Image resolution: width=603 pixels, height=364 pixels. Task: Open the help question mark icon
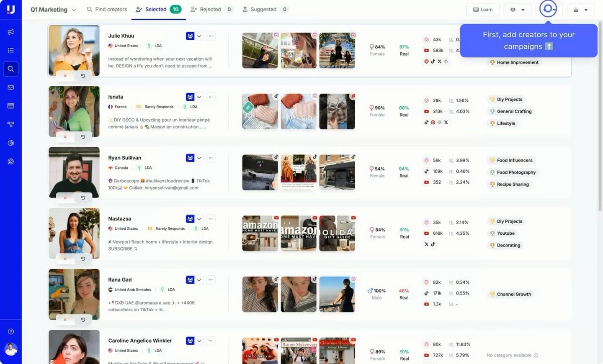tap(11, 331)
